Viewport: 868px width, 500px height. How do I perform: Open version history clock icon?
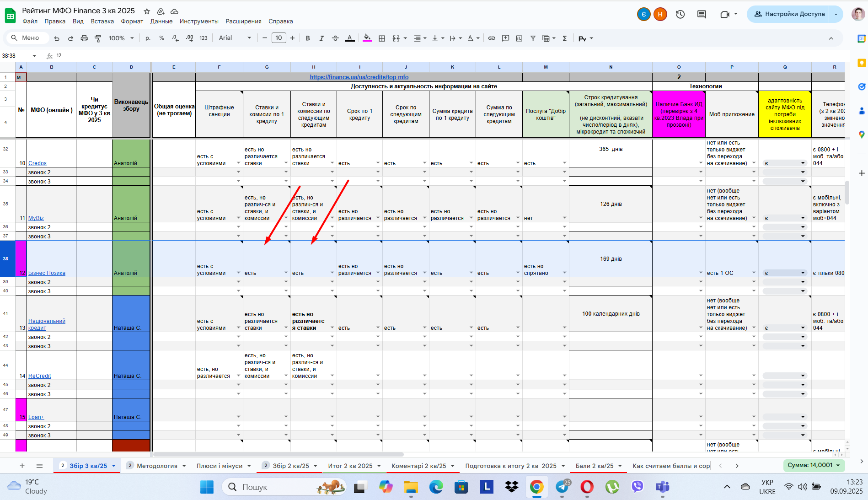[x=680, y=14]
